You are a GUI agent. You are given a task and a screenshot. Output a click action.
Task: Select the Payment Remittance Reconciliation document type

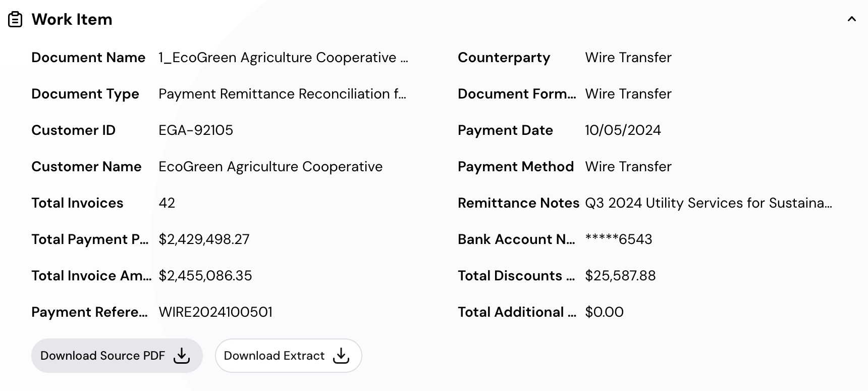pos(282,94)
